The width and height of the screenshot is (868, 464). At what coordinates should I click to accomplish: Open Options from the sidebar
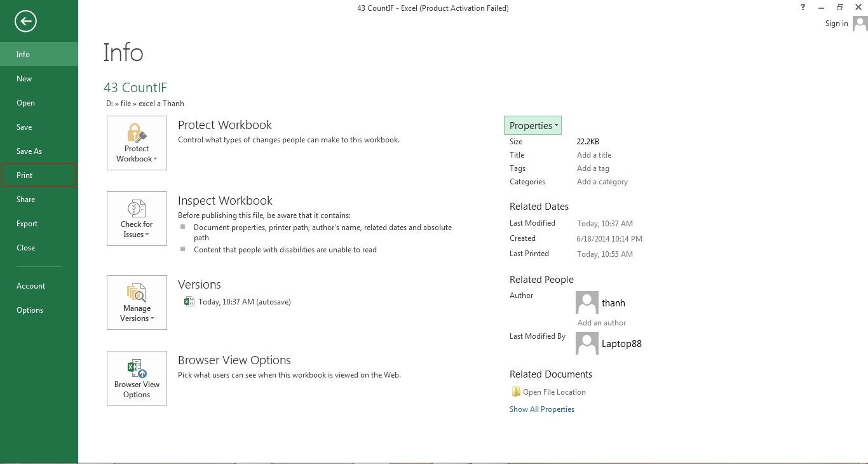click(30, 310)
